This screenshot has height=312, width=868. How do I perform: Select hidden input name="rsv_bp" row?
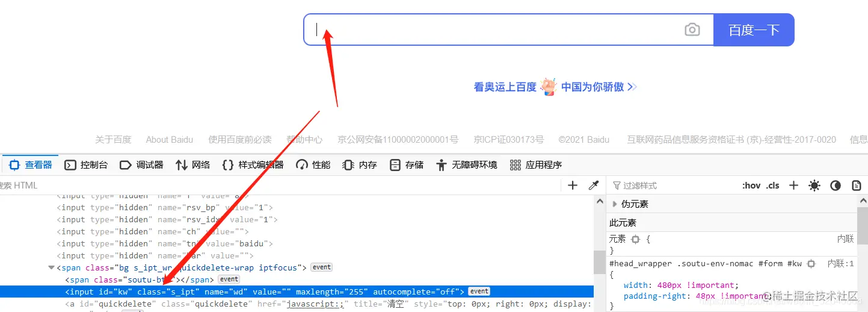297,207
